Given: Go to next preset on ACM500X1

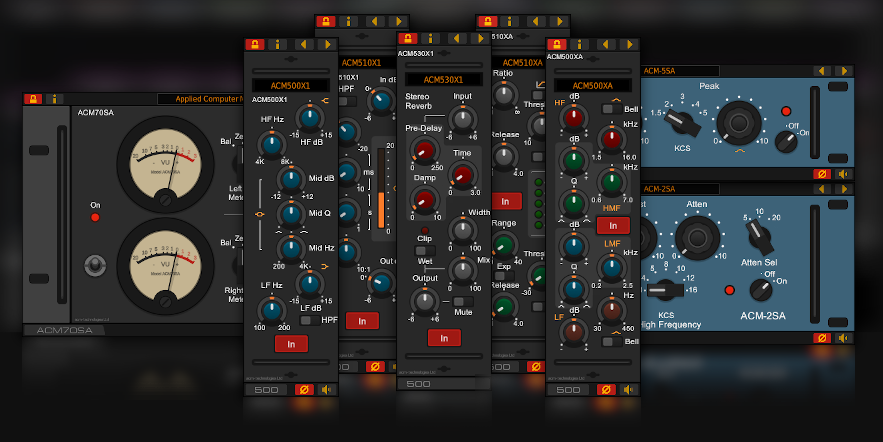Looking at the screenshot, I should [x=326, y=45].
